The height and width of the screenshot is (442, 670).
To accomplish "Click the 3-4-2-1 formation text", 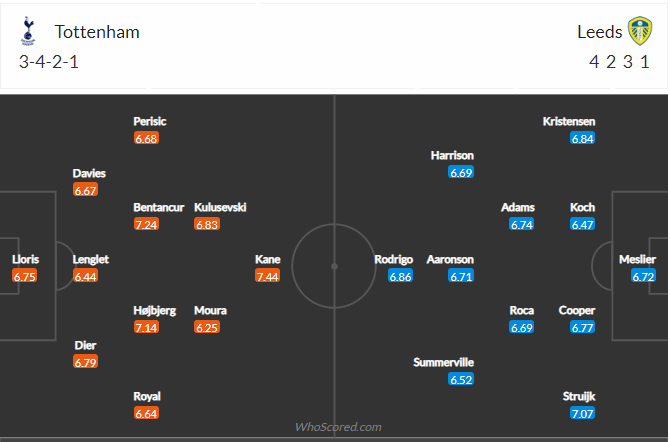I will click(x=49, y=62).
